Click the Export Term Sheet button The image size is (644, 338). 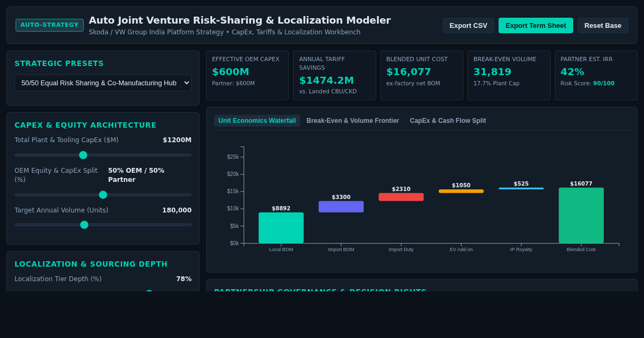pyautogui.click(x=536, y=25)
